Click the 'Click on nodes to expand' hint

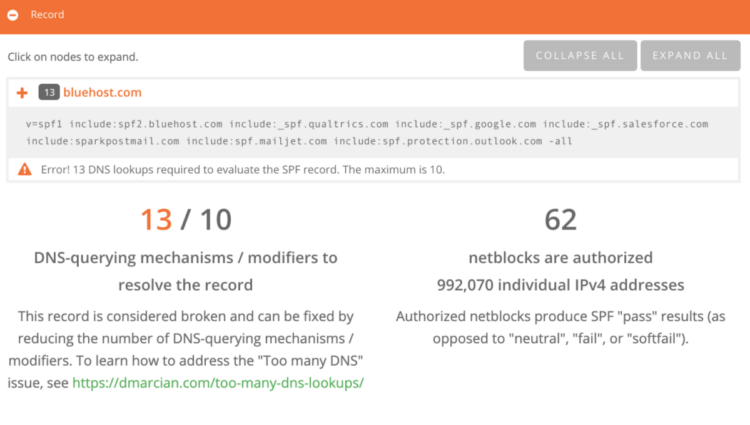pos(73,57)
